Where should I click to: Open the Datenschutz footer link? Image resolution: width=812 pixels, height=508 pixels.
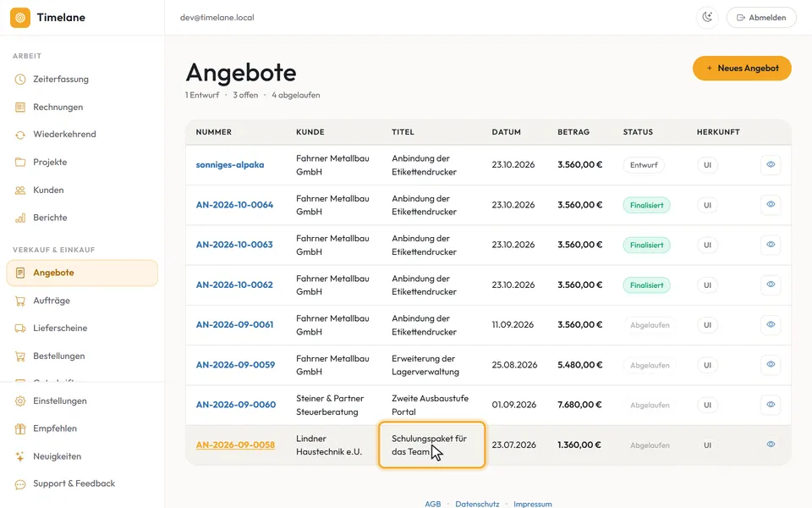point(477,504)
